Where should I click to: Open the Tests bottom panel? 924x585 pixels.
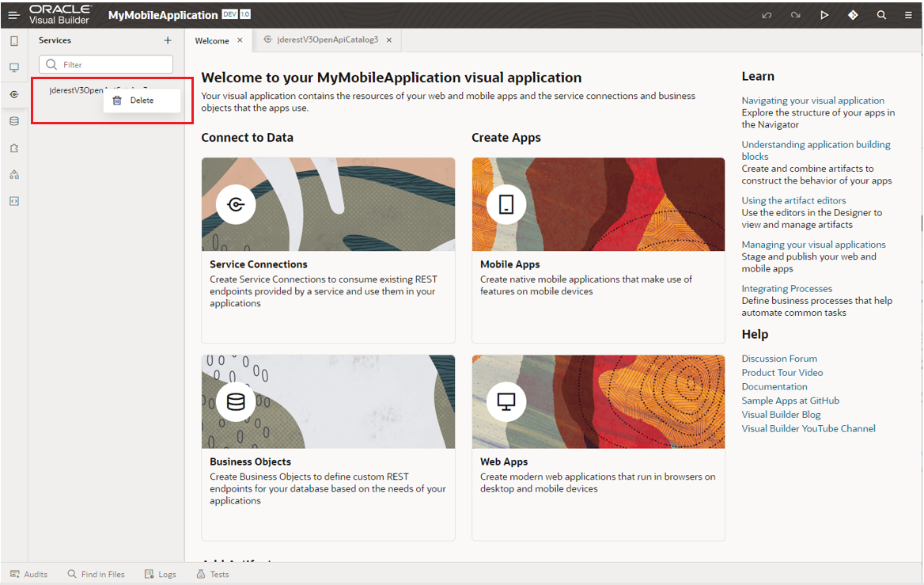[213, 574]
